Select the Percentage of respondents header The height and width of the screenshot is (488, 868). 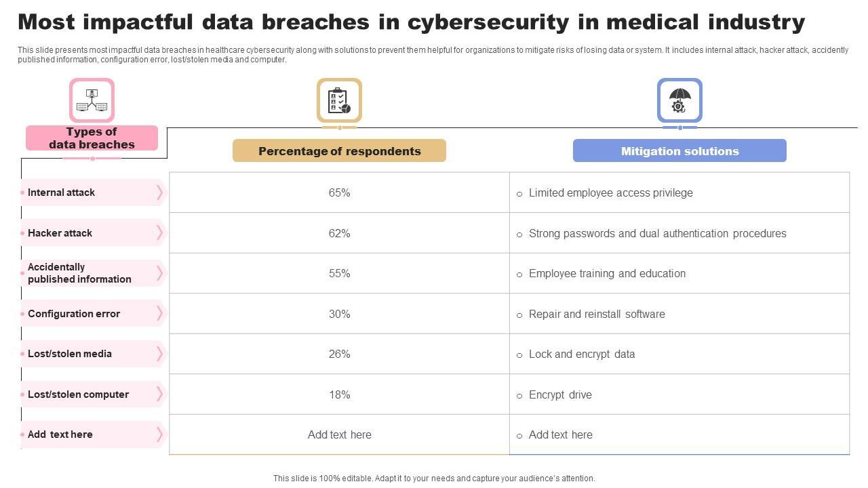[x=339, y=151]
